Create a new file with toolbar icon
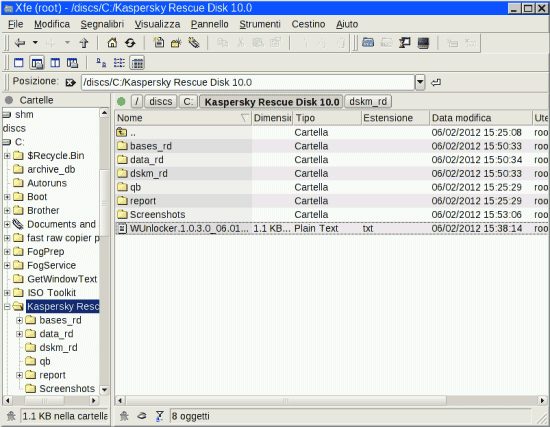550x427 pixels. pyautogui.click(x=159, y=43)
